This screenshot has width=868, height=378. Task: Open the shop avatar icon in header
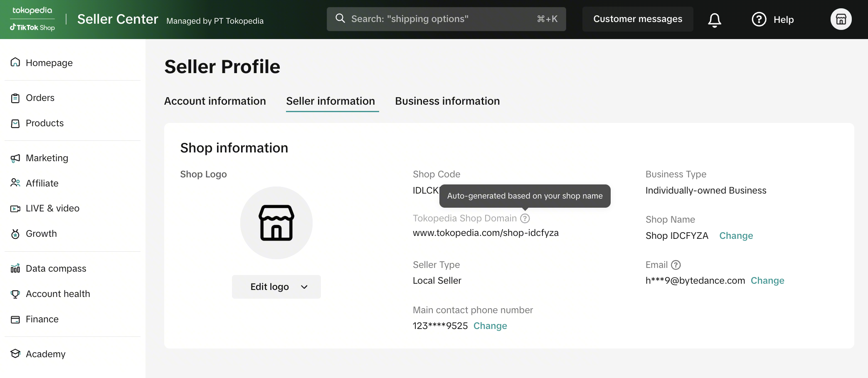click(x=841, y=20)
